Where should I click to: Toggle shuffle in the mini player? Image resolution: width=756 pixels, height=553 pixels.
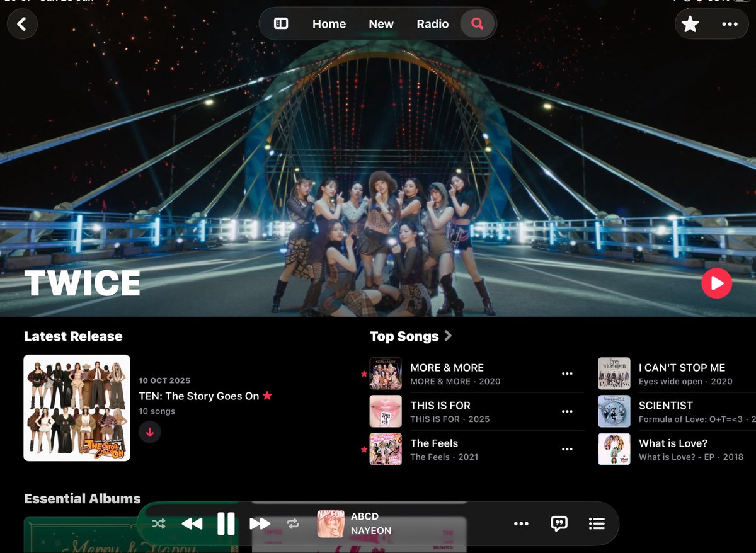click(159, 523)
